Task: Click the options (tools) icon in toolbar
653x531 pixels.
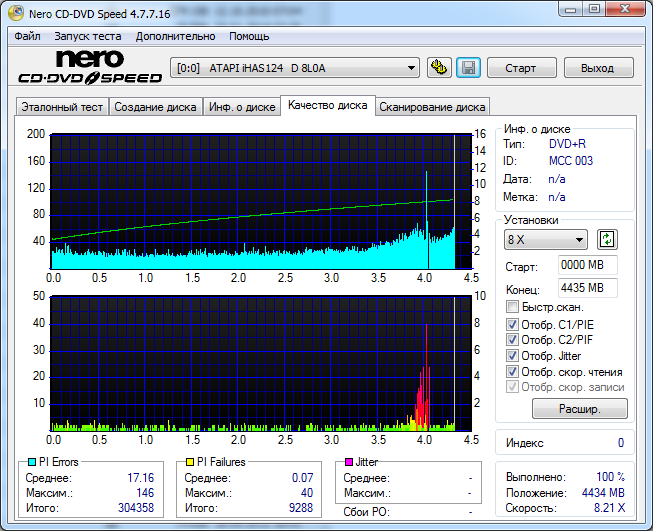Action: pos(439,68)
